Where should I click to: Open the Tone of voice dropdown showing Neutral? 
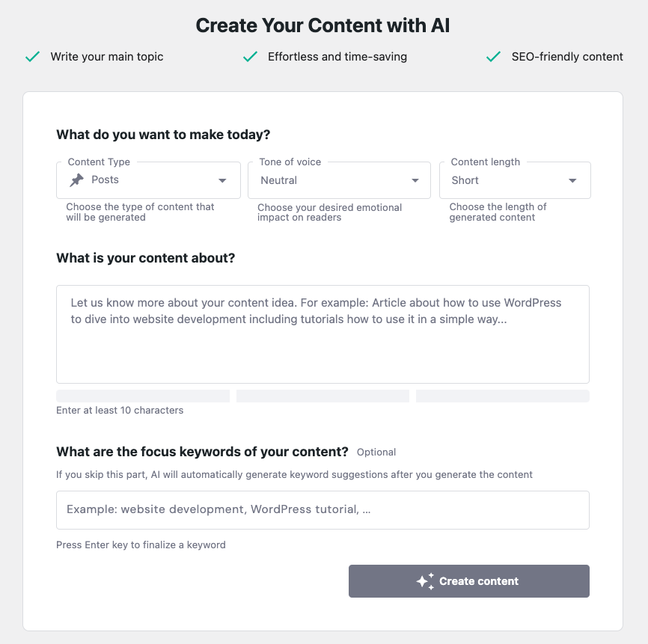[338, 180]
